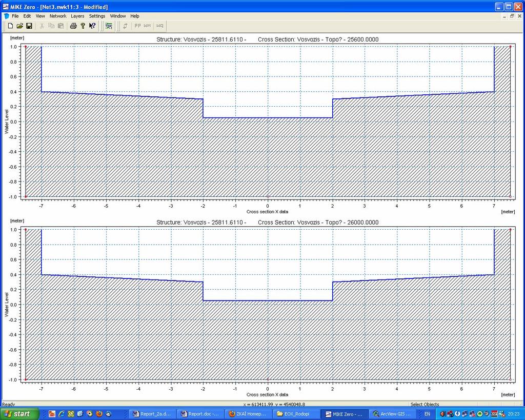Click the MIKE Zero document icon left of File
The height and width of the screenshot is (420, 525).
click(6, 16)
